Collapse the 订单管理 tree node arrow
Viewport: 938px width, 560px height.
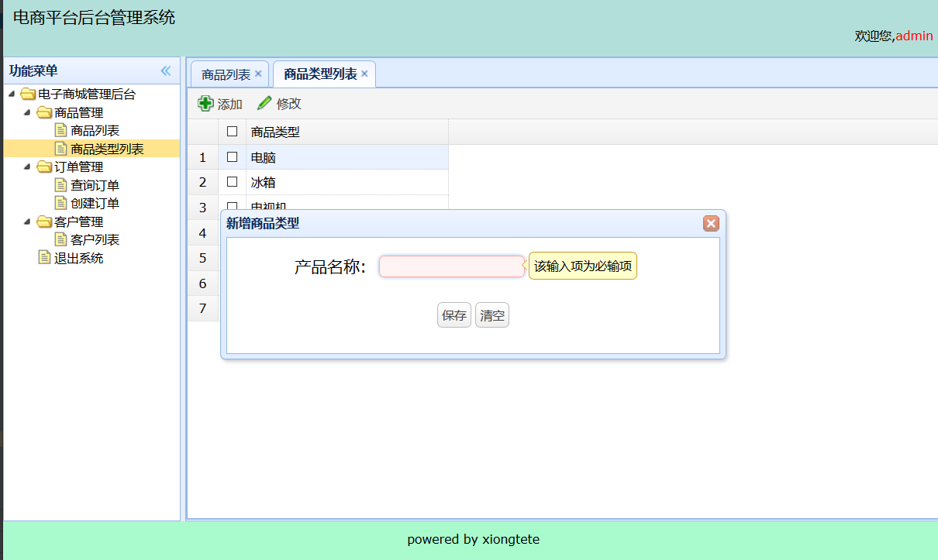pos(28,167)
